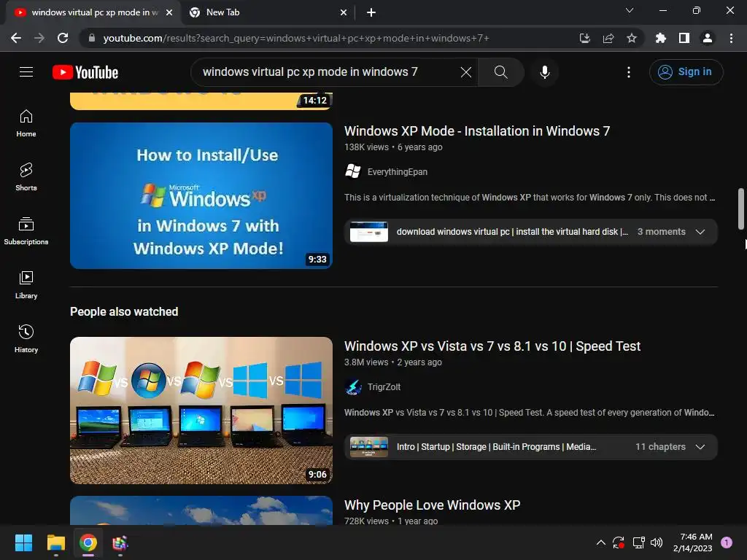Click the install app icon in address bar
Screen dimensions: 747x560
(x=584, y=38)
